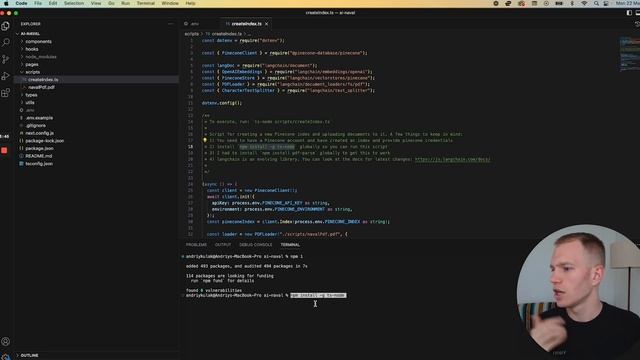Image resolution: width=640 pixels, height=360 pixels.
Task: Open the Run menu
Action: pyautogui.click(x=126, y=3)
